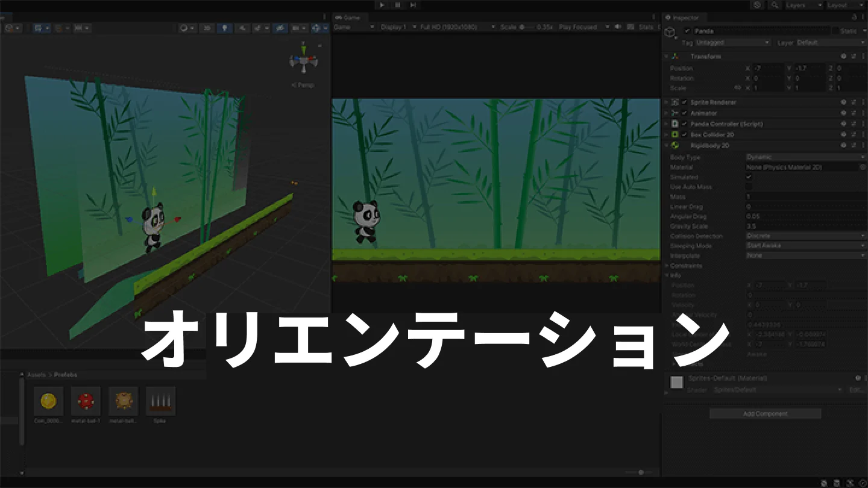Screen dimensions: 868x488
Task: Expand the Animator component
Action: tap(666, 113)
